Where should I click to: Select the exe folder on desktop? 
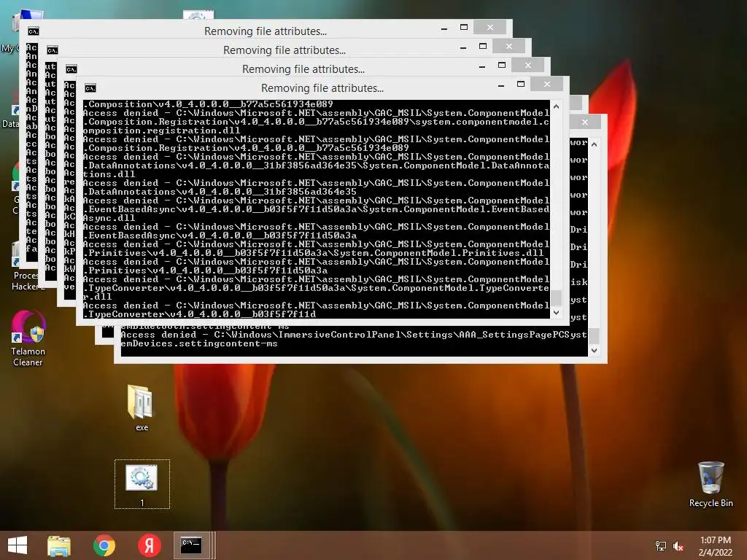[x=142, y=408]
